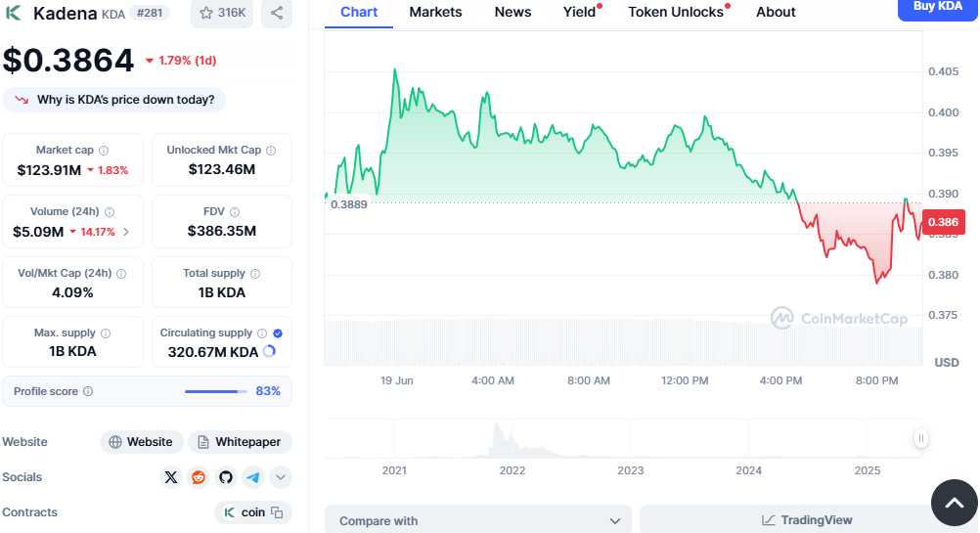The image size is (980, 533).
Task: Click the 83% profile score value
Action: click(268, 391)
